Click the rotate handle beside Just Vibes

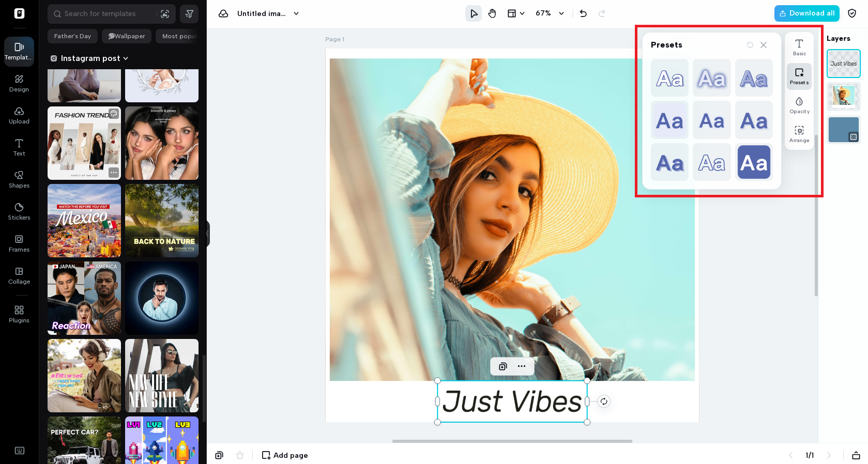coord(604,401)
